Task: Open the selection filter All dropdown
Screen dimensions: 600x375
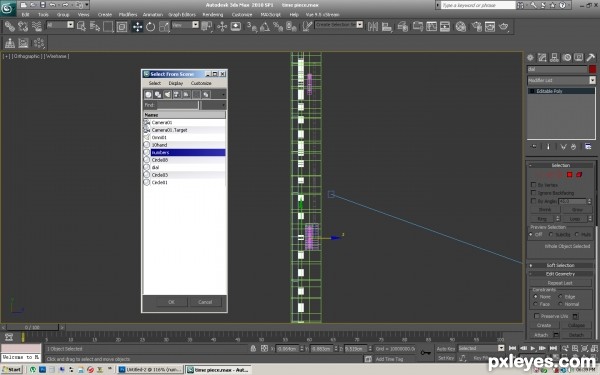Action: [70, 25]
